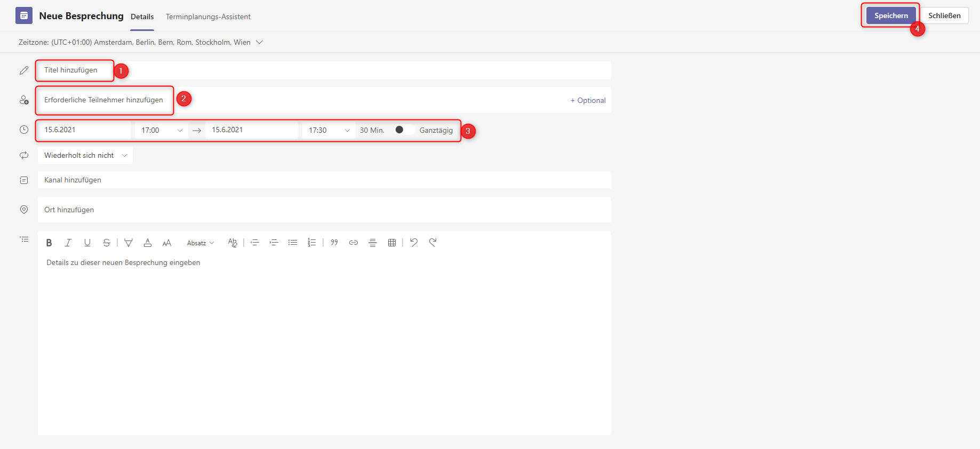Viewport: 980px width, 449px height.
Task: Toggle bold formatting in the editor
Action: point(49,243)
